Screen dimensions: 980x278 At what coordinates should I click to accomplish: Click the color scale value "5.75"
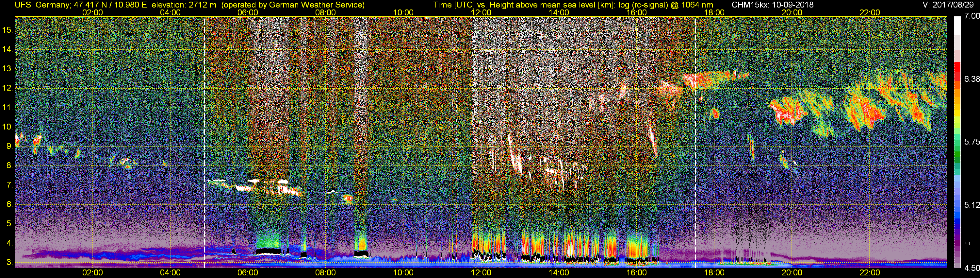(972, 142)
